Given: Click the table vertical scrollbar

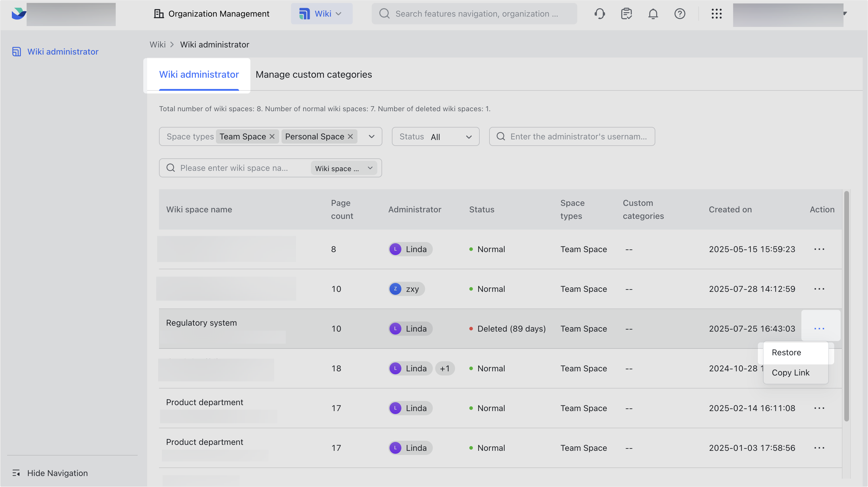Looking at the screenshot, I should click(x=846, y=306).
